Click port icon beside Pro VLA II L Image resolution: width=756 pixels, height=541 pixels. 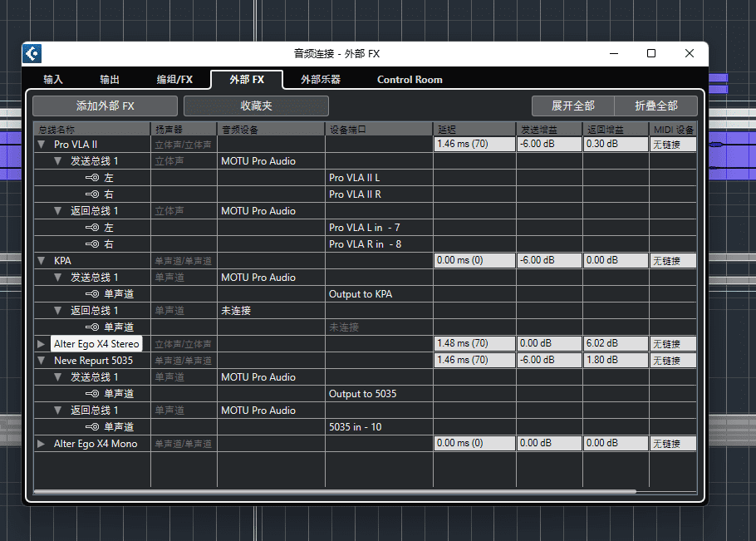[x=92, y=178]
